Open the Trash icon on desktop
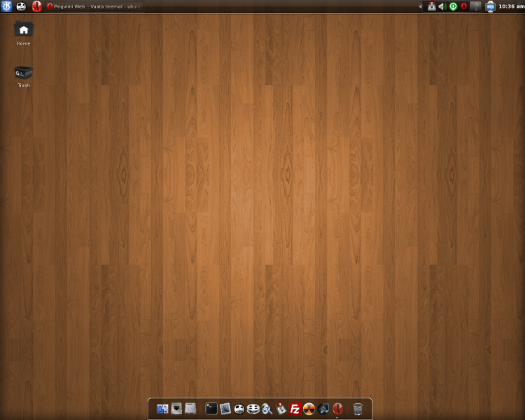This screenshot has width=525, height=420. coord(23,77)
